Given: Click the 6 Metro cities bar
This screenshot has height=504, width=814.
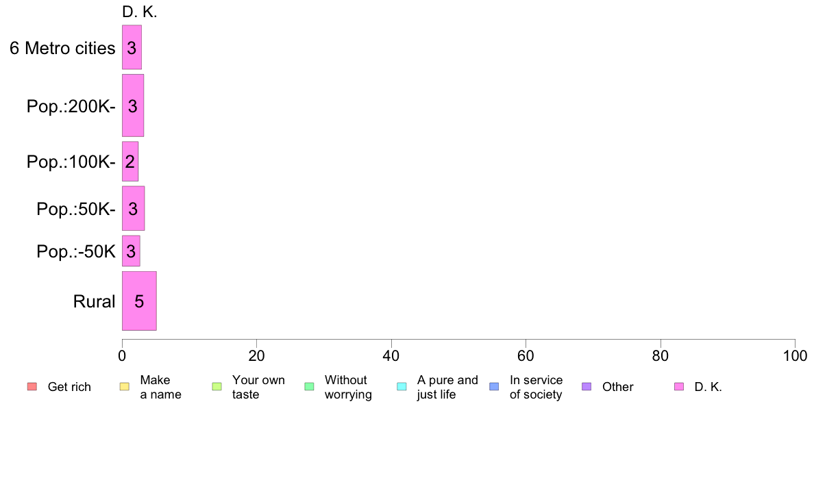Looking at the screenshot, I should [132, 47].
